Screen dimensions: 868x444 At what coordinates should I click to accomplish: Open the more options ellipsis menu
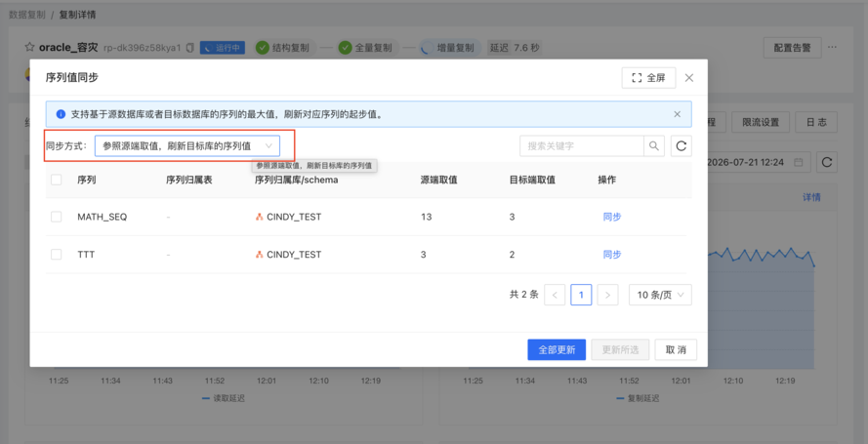pos(832,48)
